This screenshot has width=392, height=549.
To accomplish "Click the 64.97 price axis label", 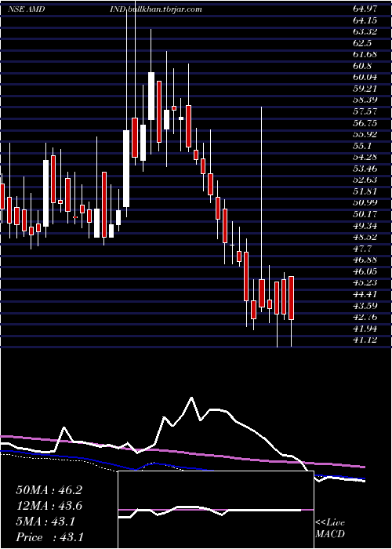I will click(365, 9).
